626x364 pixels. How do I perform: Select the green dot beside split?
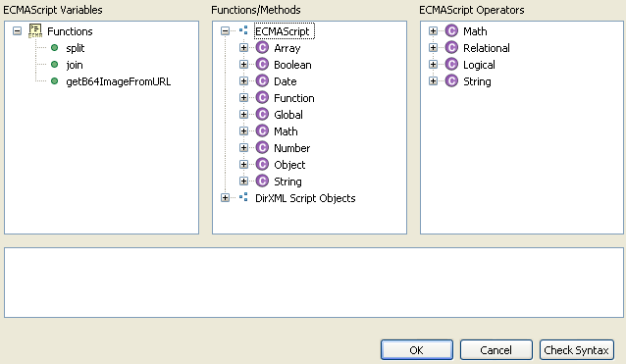click(x=55, y=48)
